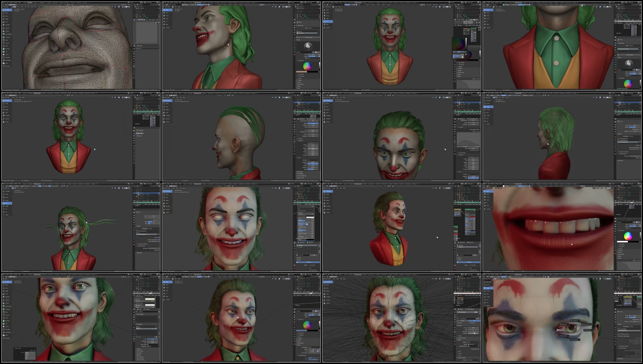The height and width of the screenshot is (364, 643).
Task: Toggle Radius pressure icon in side-profile brush panel
Action: point(319,54)
